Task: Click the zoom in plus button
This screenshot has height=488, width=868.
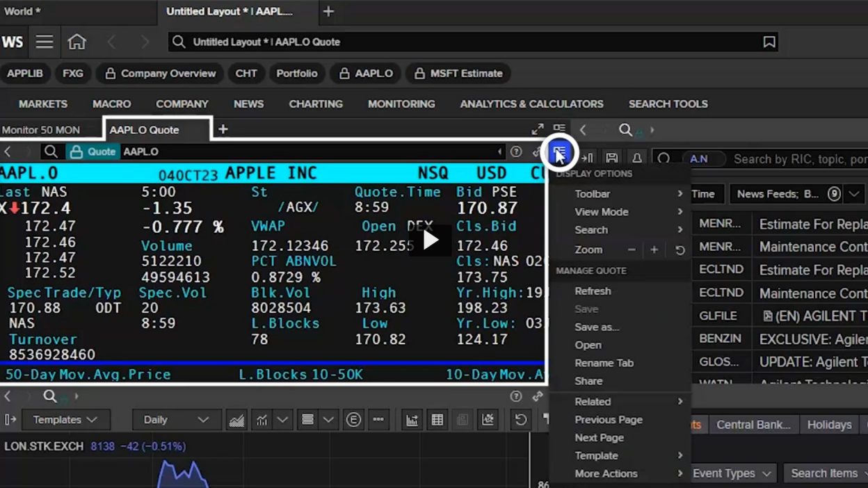Action: [654, 250]
